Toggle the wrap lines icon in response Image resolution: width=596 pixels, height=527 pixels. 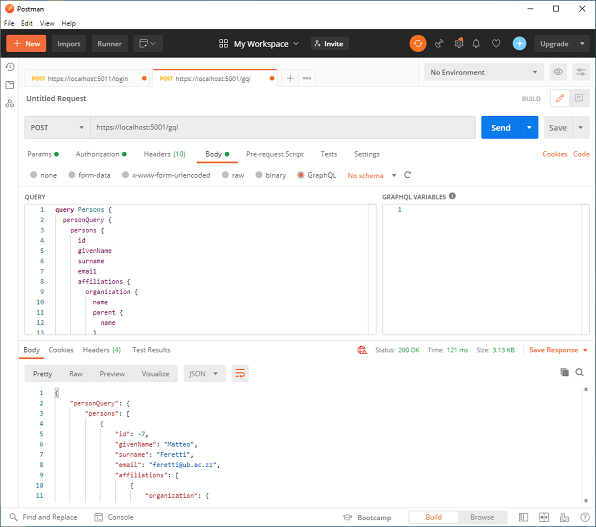click(240, 373)
